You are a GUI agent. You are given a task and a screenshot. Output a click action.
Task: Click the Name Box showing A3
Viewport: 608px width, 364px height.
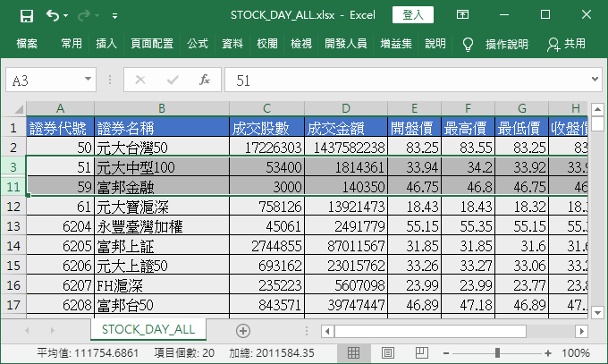[44, 80]
